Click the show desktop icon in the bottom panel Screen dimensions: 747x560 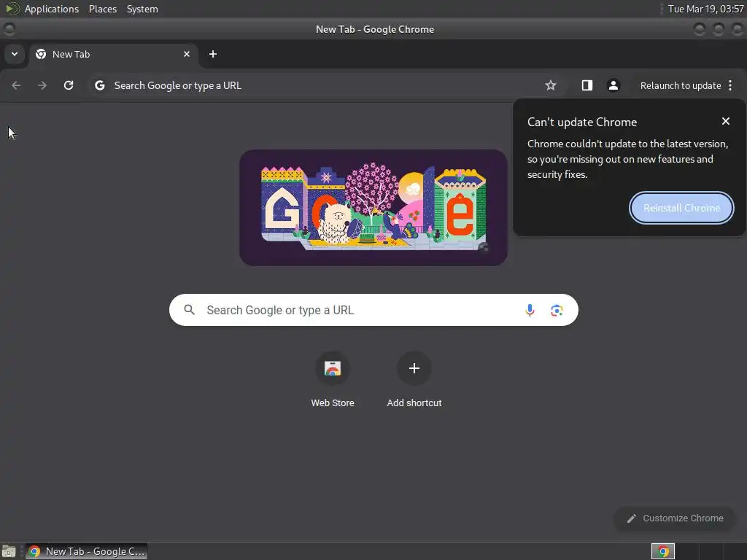coord(8,551)
